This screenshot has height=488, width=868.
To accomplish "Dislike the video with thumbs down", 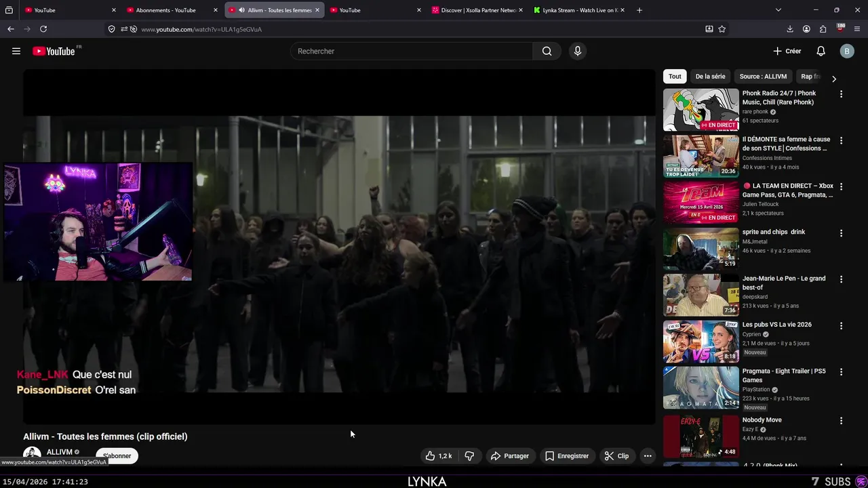I will pos(469,456).
